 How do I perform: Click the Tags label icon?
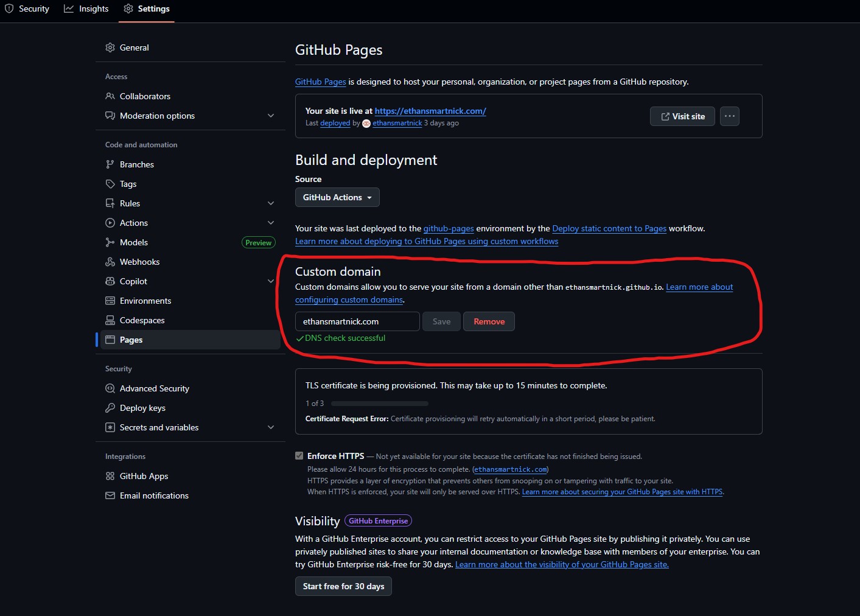tap(110, 184)
